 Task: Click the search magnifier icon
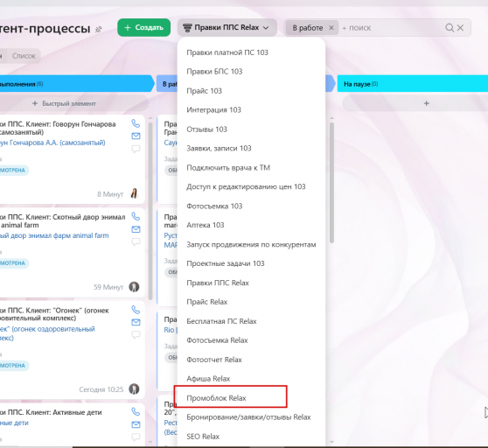tap(450, 28)
